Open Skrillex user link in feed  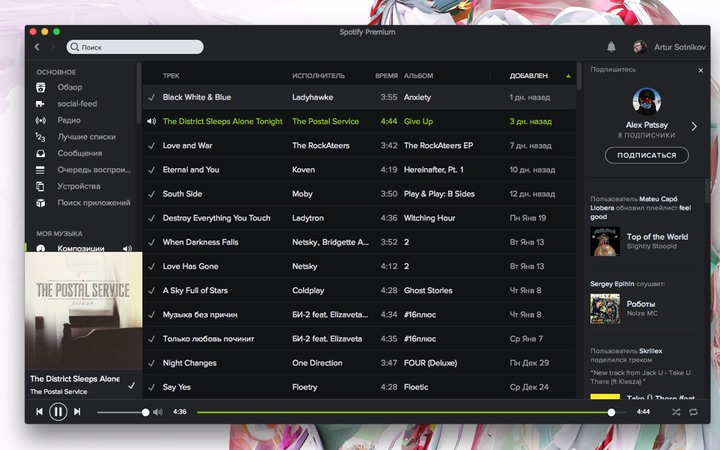(651, 351)
